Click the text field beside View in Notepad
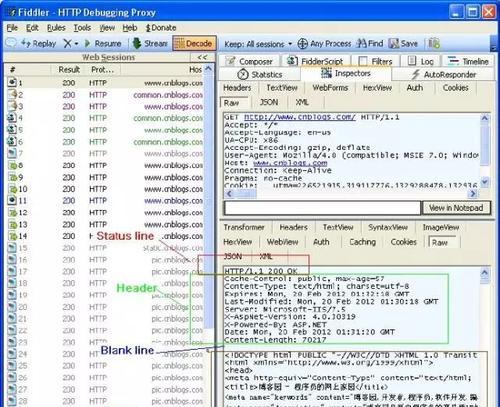This screenshot has height=407, width=500. tap(323, 208)
